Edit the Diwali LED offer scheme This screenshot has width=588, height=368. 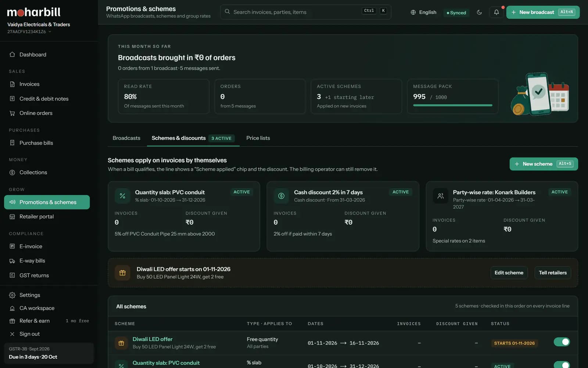(509, 273)
